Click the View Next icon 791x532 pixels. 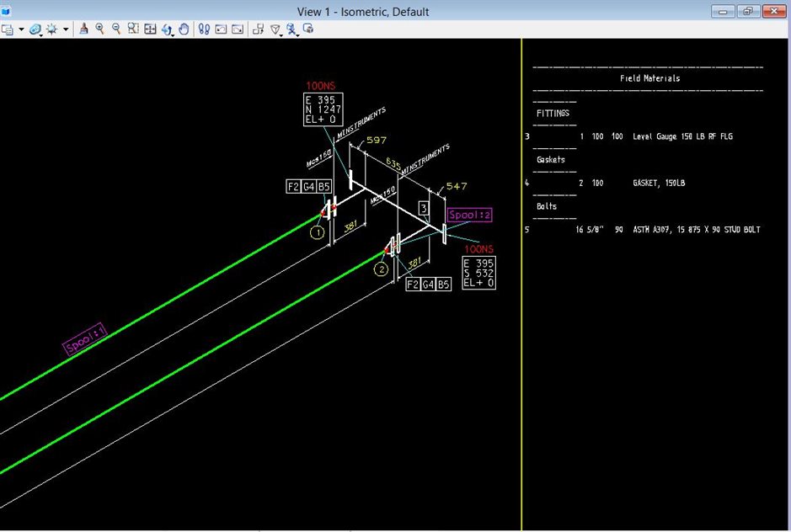point(238,29)
